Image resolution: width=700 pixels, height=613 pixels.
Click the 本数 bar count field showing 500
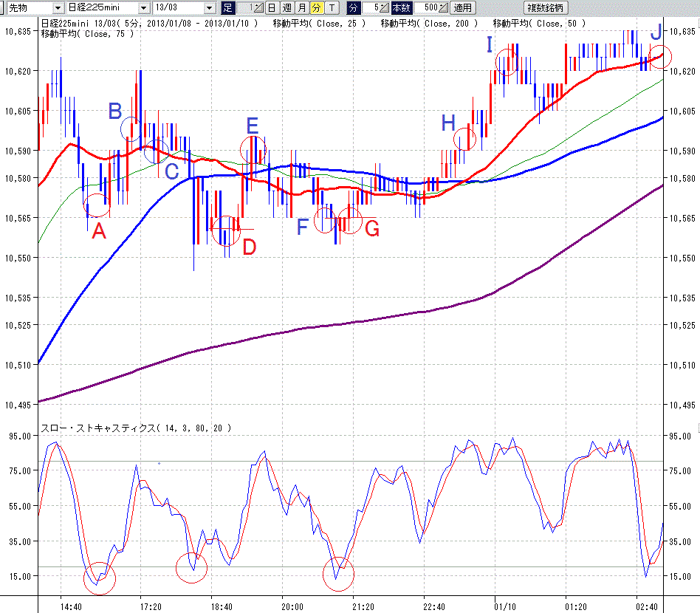point(426,7)
